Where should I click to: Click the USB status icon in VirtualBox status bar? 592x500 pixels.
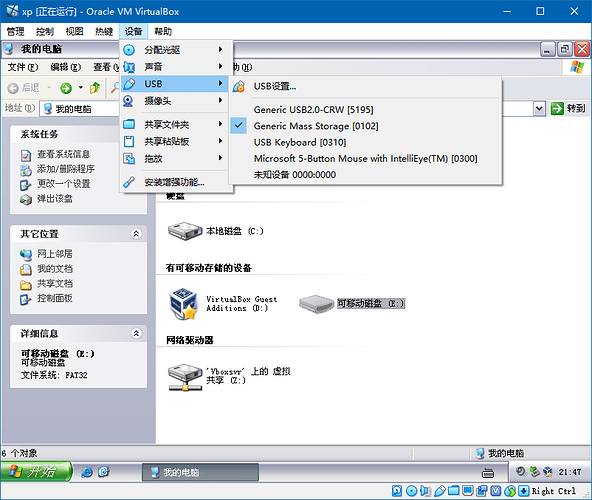coord(439,491)
